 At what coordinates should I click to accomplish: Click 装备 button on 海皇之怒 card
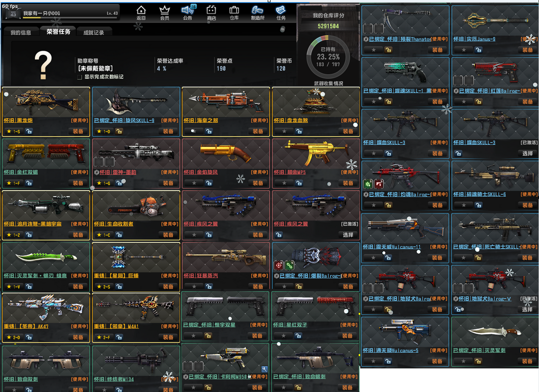(x=258, y=131)
